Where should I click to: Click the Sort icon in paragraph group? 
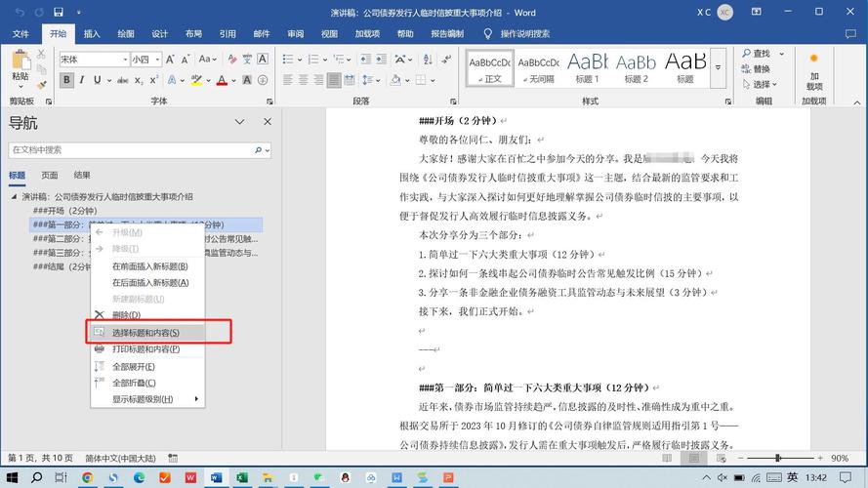click(428, 60)
